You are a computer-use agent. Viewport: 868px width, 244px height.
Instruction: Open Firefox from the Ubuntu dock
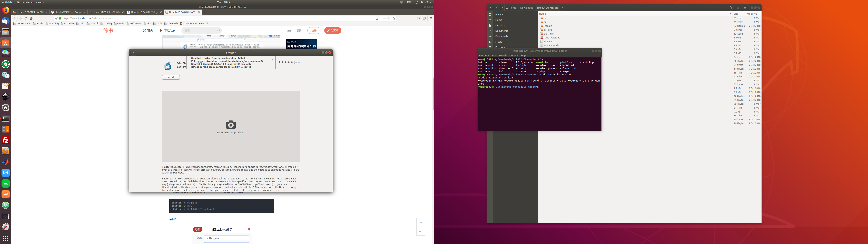click(x=5, y=10)
